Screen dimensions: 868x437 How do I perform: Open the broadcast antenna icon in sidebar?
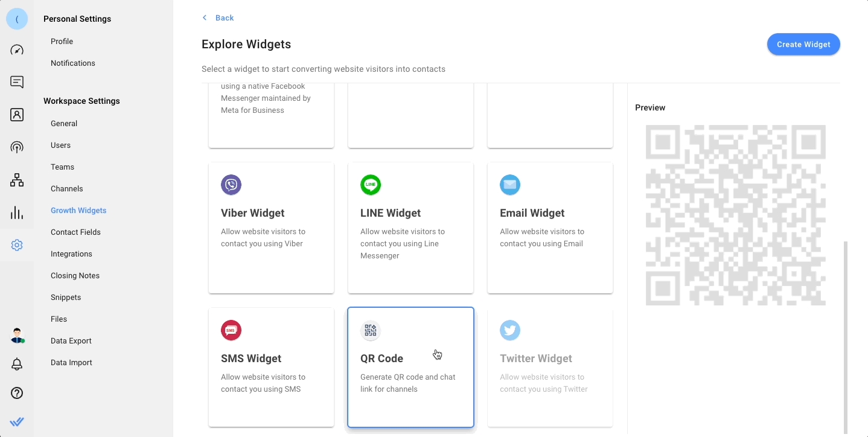[x=17, y=147]
